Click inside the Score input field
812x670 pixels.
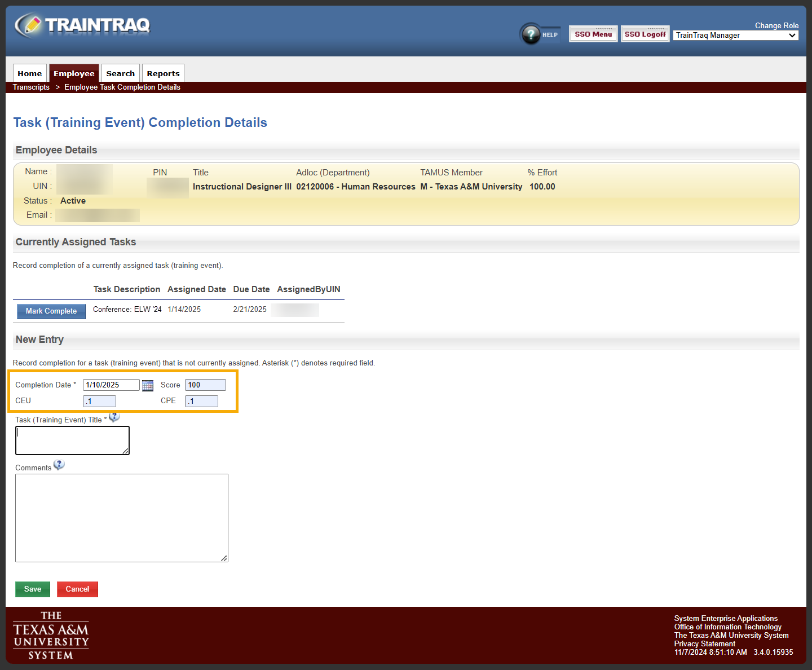(x=205, y=385)
